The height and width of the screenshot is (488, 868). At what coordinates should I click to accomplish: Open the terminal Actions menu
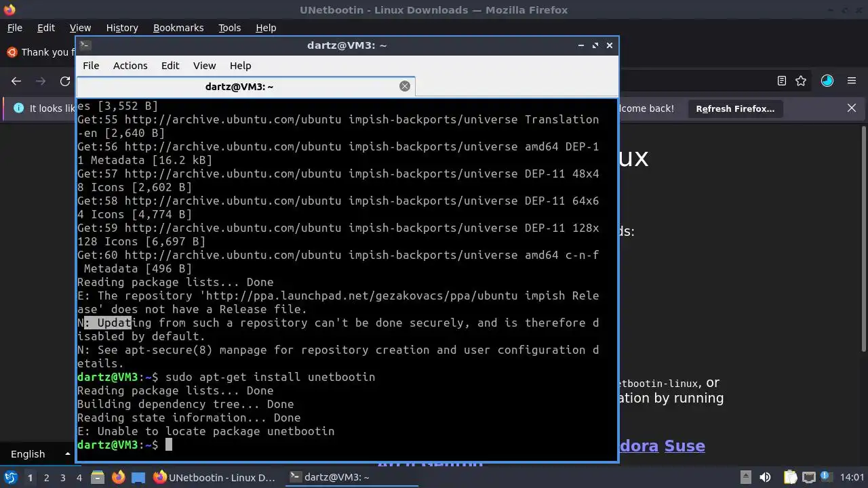(130, 66)
